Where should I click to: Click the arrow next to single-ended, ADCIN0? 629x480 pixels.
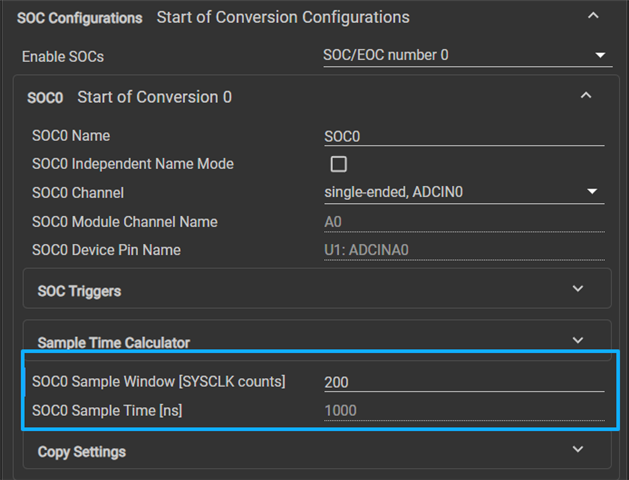(x=592, y=192)
